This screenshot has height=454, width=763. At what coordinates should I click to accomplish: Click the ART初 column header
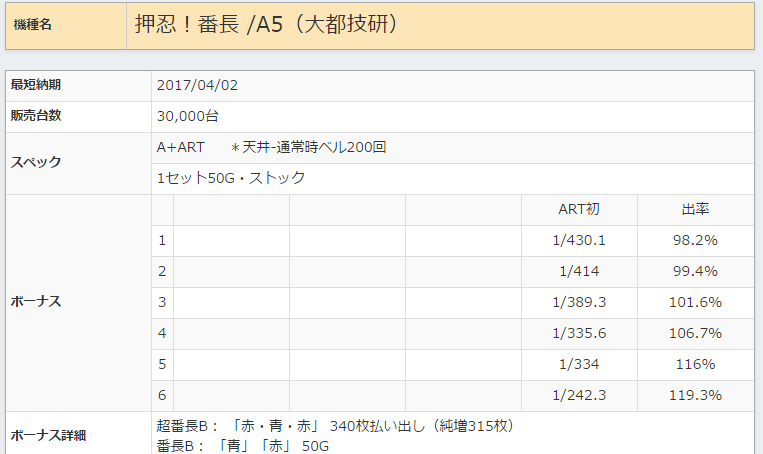click(579, 209)
